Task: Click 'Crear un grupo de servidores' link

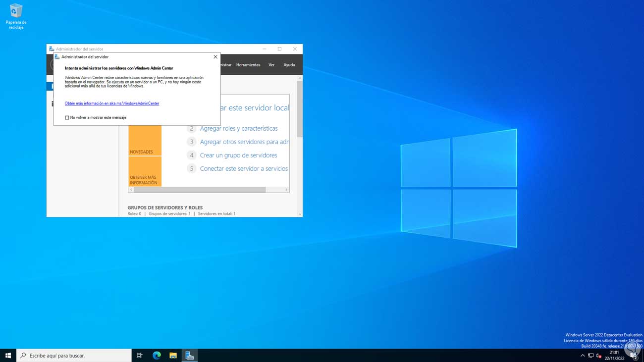Action: point(238,155)
